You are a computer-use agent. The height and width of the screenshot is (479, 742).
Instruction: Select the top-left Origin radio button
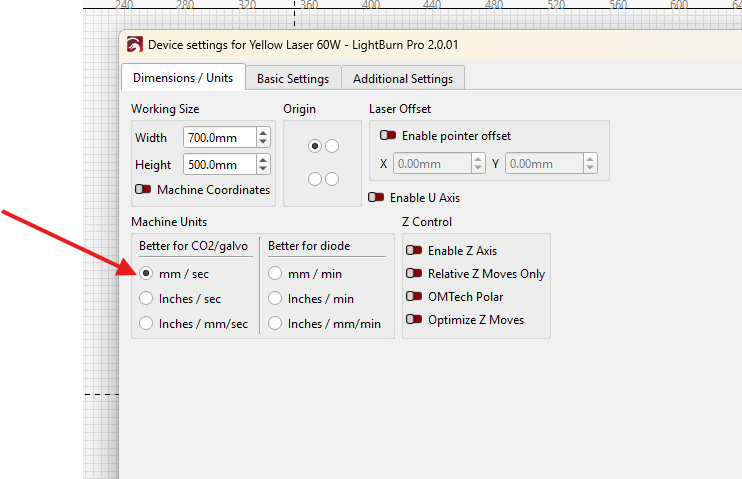[315, 146]
